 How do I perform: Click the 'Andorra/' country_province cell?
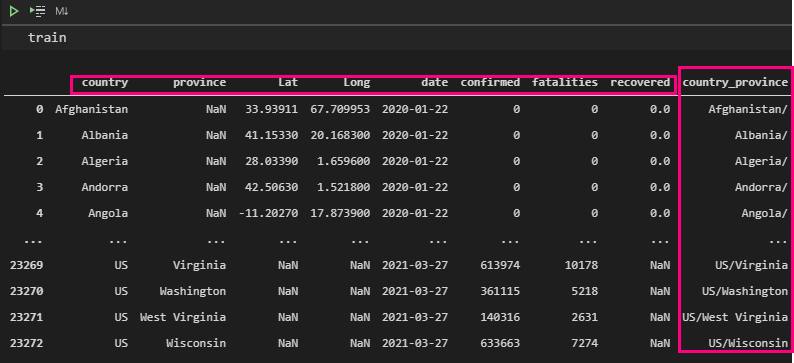[x=762, y=187]
